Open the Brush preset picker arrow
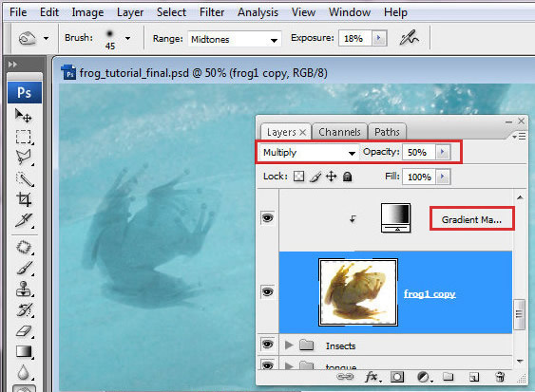The width and height of the screenshot is (535, 392). 127,38
